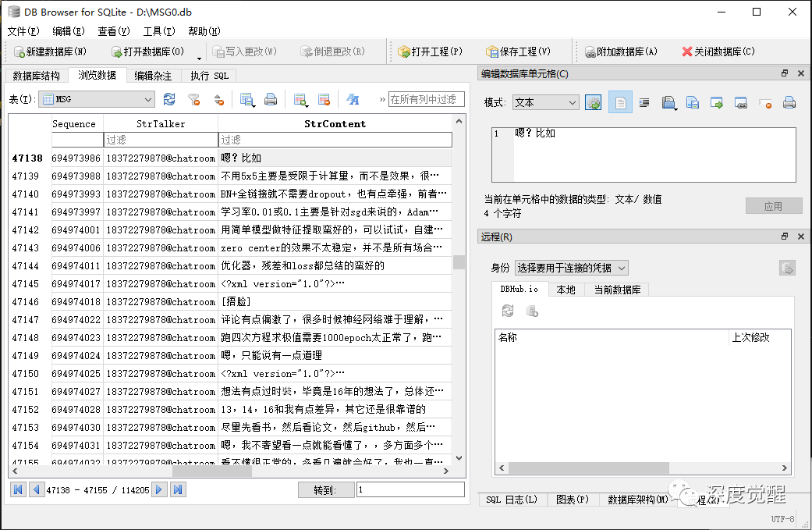Click the filter in all columns field
The image size is (812, 530).
click(x=426, y=99)
